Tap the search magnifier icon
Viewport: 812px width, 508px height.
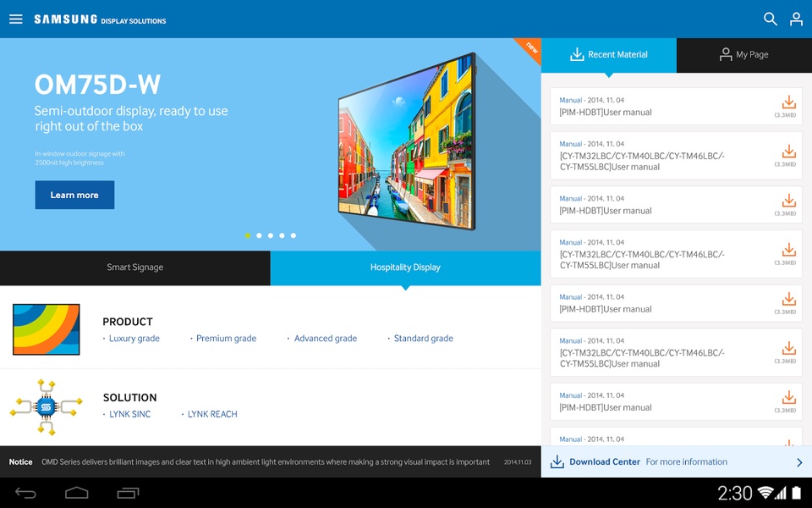(x=770, y=19)
